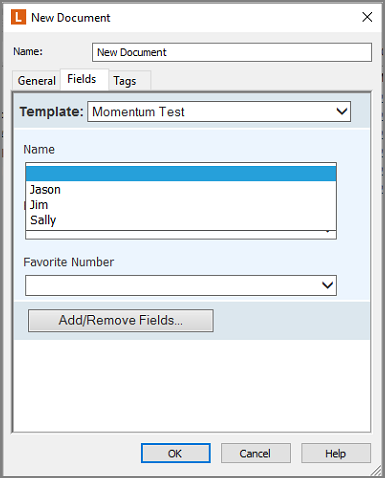Select the Fields tab

click(x=82, y=79)
